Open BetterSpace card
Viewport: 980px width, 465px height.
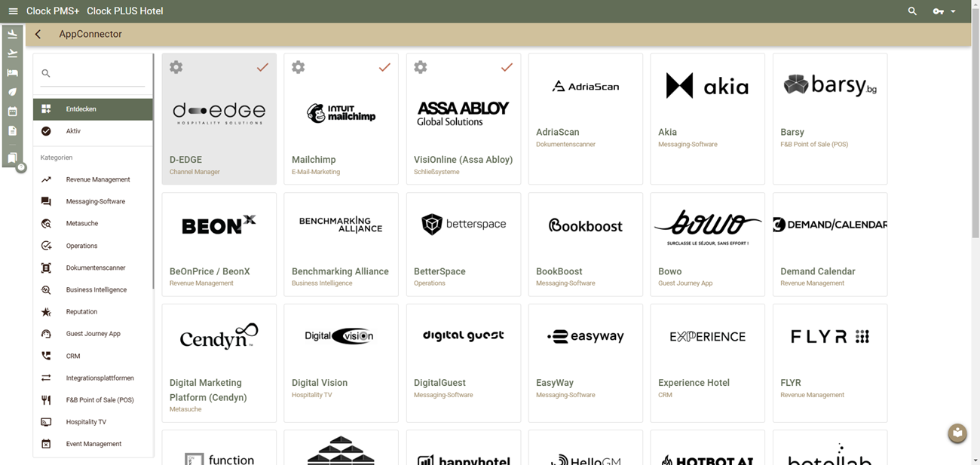464,244
